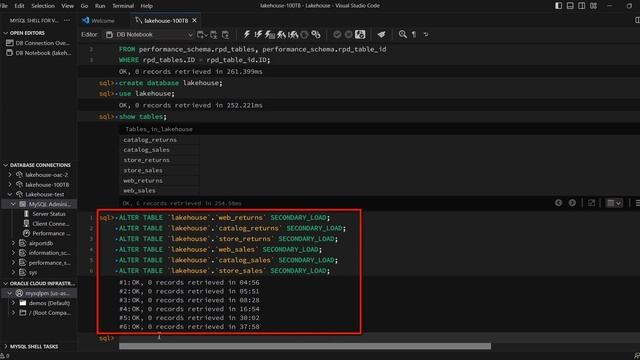
Task: Toggle bottom panel layout icon
Action: pos(570,6)
